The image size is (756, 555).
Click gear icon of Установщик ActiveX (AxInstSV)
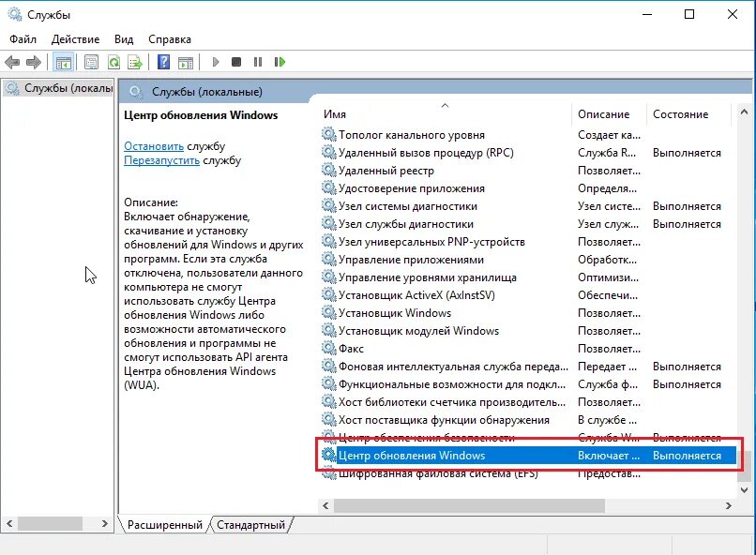(x=329, y=294)
